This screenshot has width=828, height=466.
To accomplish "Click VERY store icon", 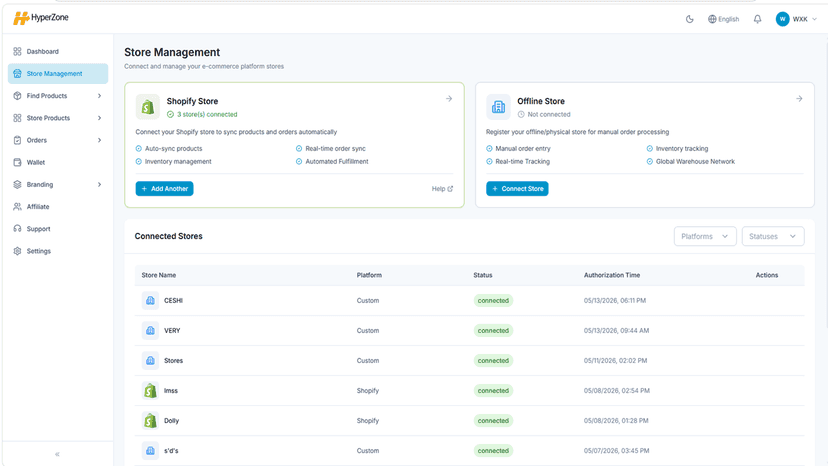I will 150,331.
